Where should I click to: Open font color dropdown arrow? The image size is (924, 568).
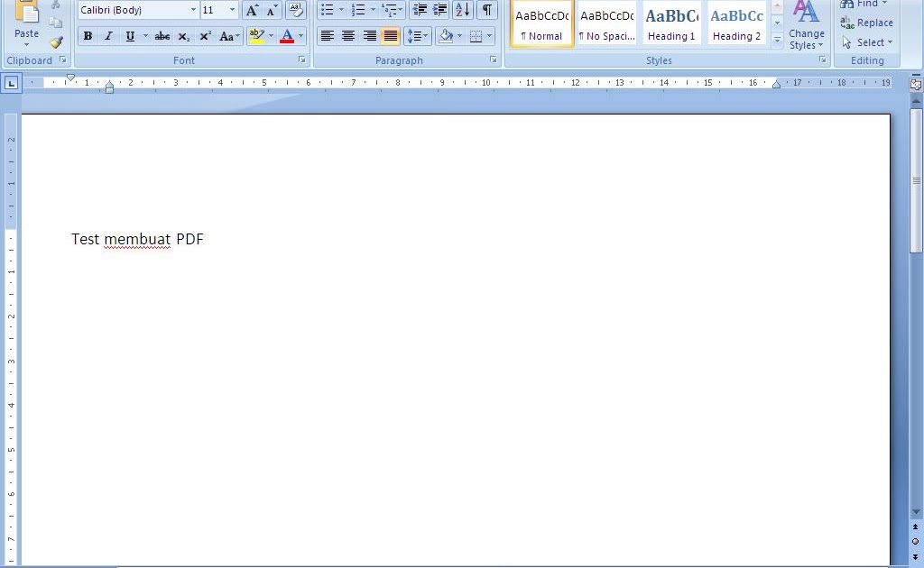[300, 36]
